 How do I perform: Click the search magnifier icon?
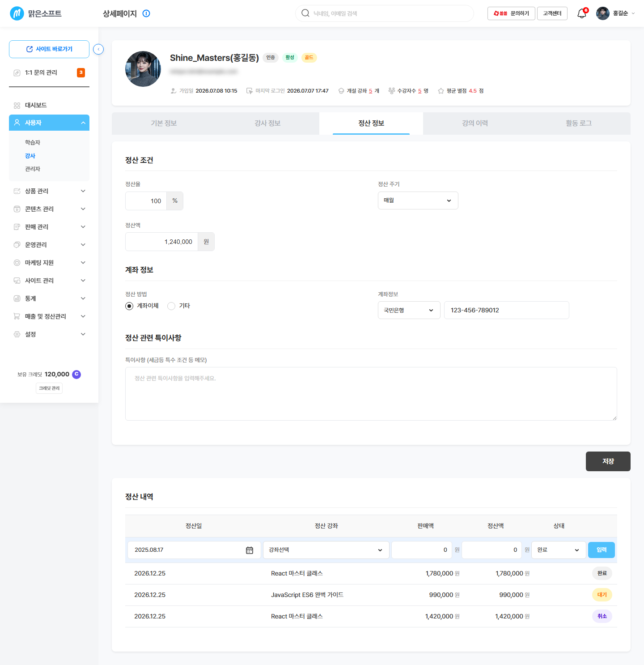coord(305,13)
